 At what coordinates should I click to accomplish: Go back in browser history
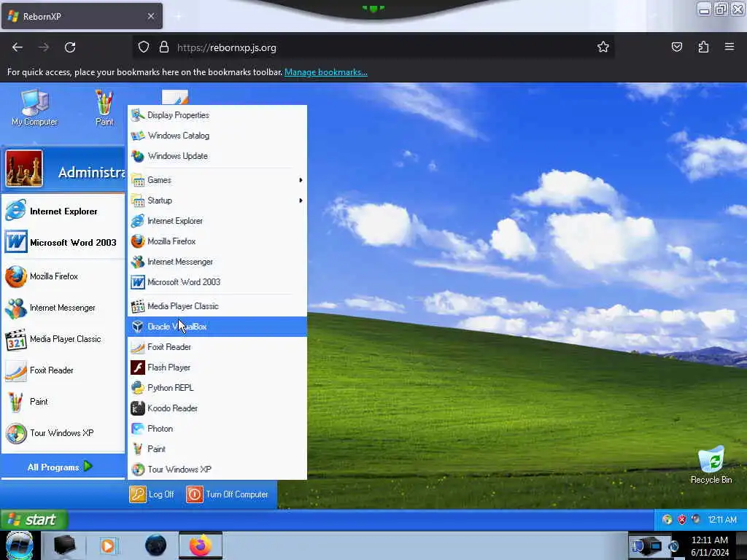coord(18,47)
